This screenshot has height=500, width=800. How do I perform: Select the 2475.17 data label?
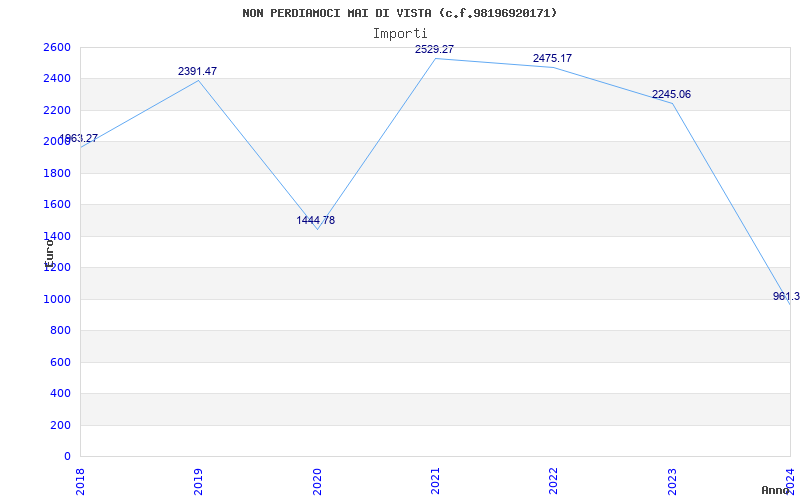point(553,58)
